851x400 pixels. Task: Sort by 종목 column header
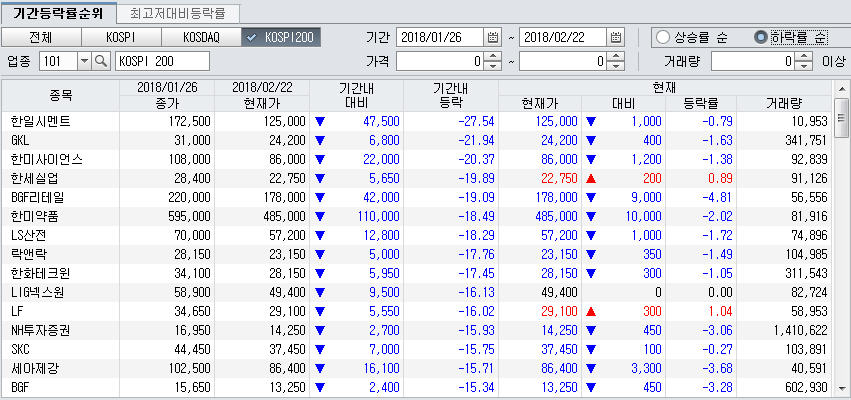tap(60, 96)
